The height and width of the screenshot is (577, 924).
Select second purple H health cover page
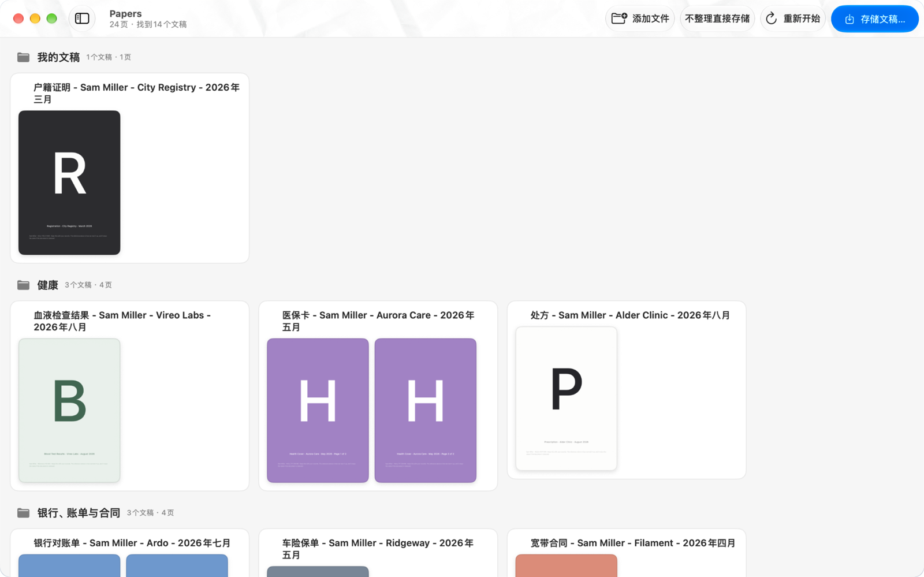[426, 410]
